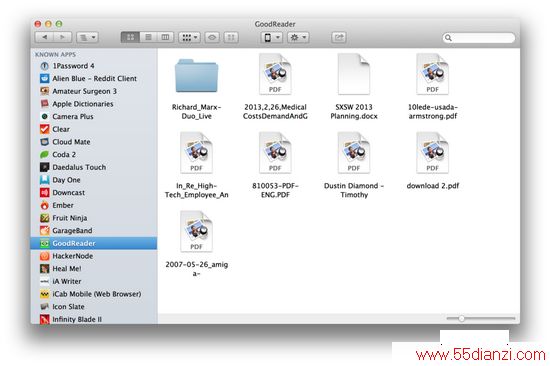Select Cloud Mate in the sidebar

[x=94, y=142]
